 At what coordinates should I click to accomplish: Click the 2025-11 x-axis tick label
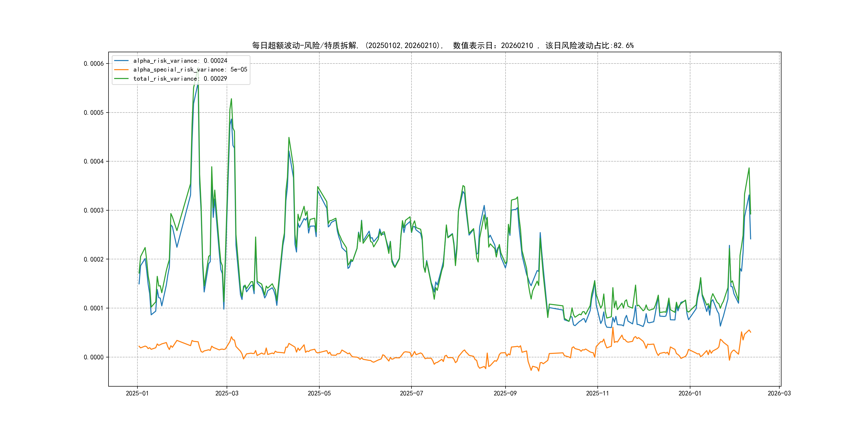597,393
